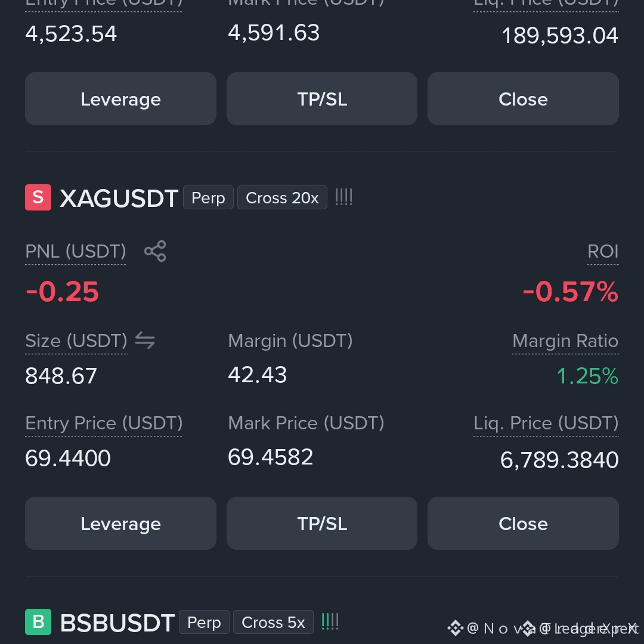
Task: Tap the green ADL indicator bars on BSBUSDT
Action: coord(330,621)
